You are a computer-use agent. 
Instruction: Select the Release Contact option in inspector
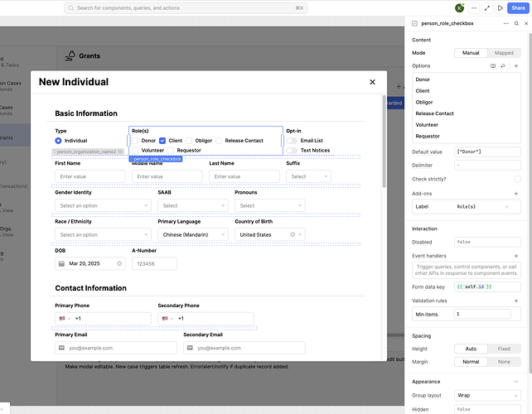pos(467,113)
